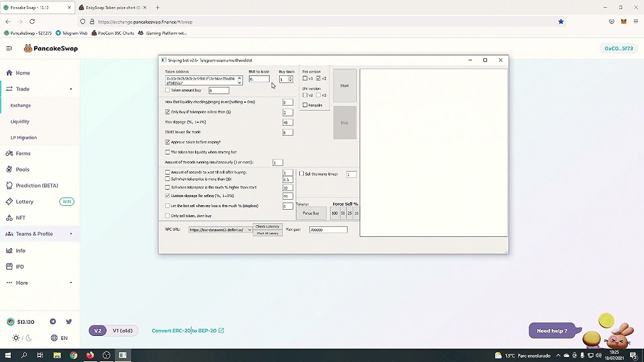Click the bot's Start button
The height and width of the screenshot is (362, 644).
point(345,85)
